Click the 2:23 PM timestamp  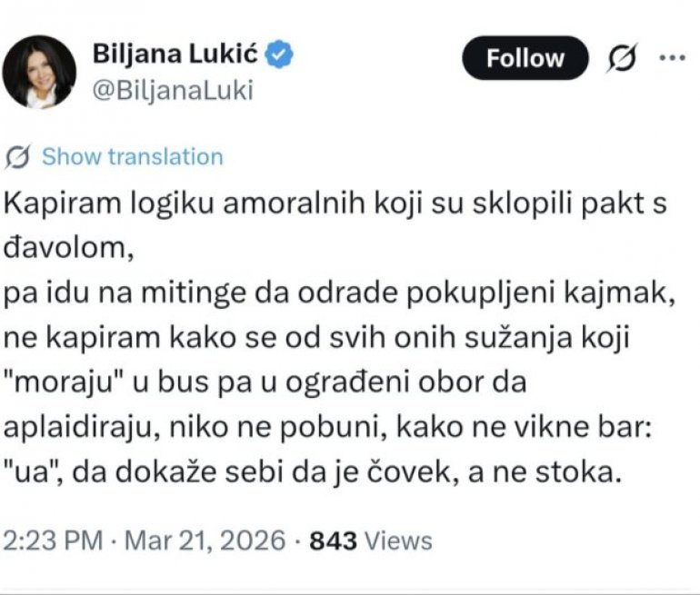[53, 541]
